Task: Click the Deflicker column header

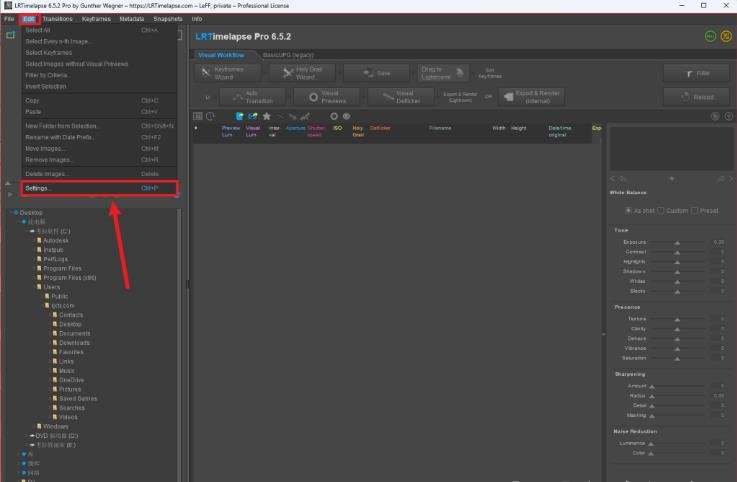Action: click(x=380, y=128)
